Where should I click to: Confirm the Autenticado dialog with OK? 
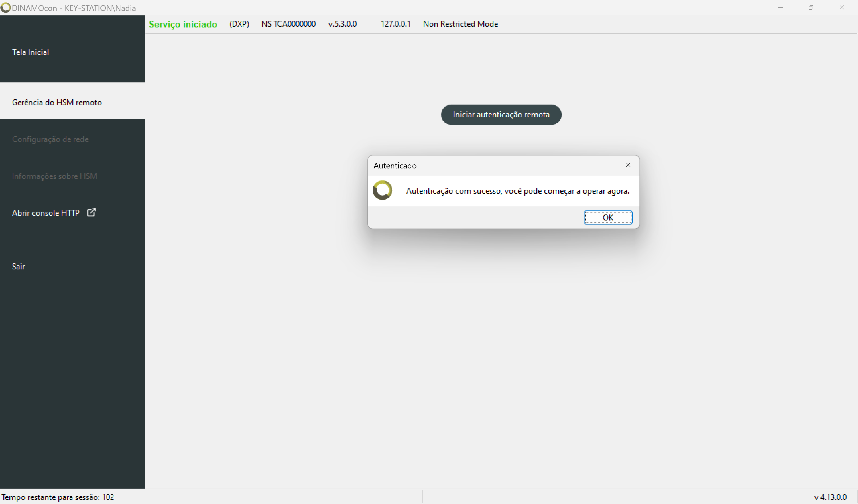pyautogui.click(x=608, y=218)
